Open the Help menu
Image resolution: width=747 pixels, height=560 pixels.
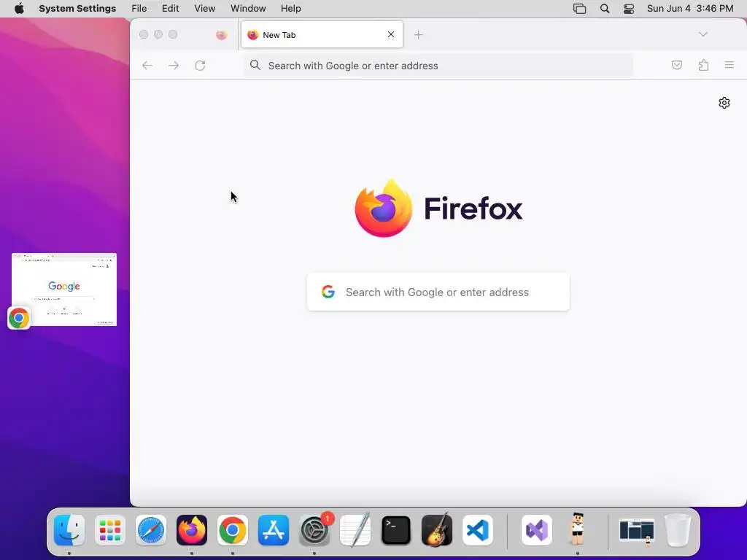click(x=290, y=9)
